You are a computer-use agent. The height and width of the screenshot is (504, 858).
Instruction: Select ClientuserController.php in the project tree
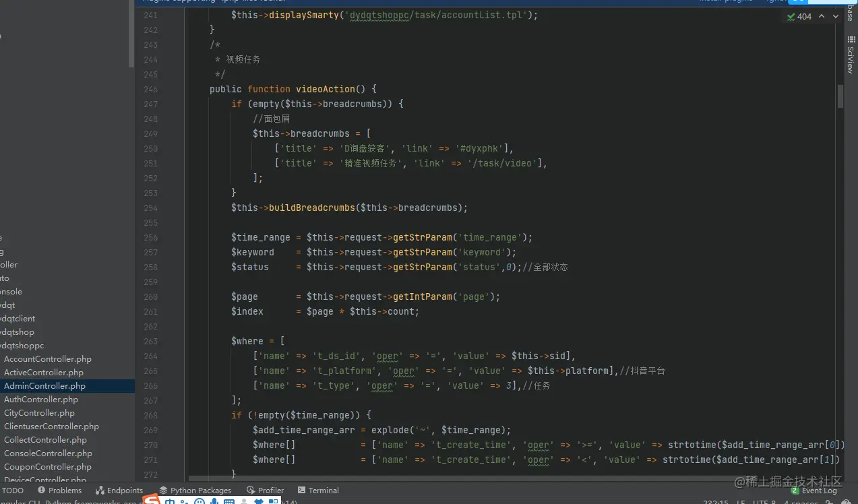[51, 427]
